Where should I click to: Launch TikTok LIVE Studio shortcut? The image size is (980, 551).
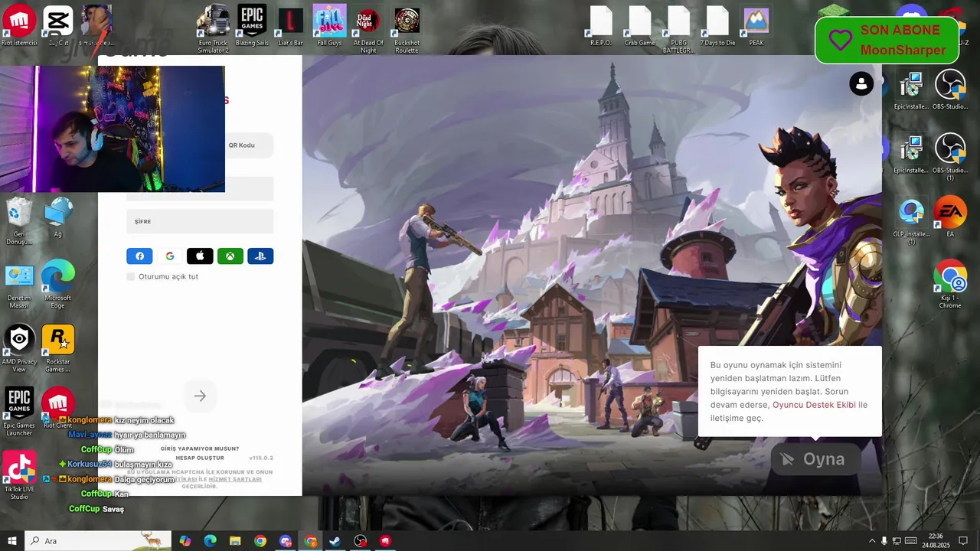click(19, 475)
